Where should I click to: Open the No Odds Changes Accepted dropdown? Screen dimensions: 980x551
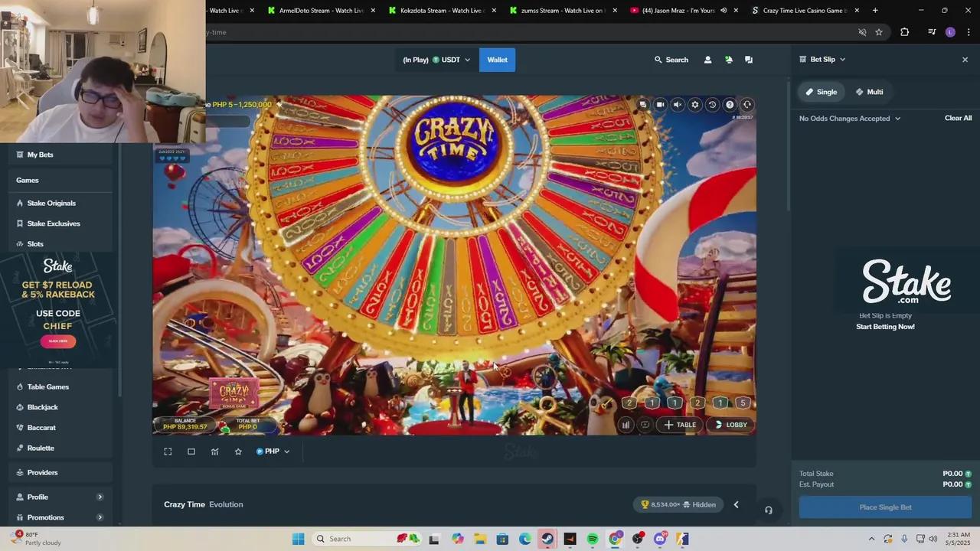tap(850, 119)
